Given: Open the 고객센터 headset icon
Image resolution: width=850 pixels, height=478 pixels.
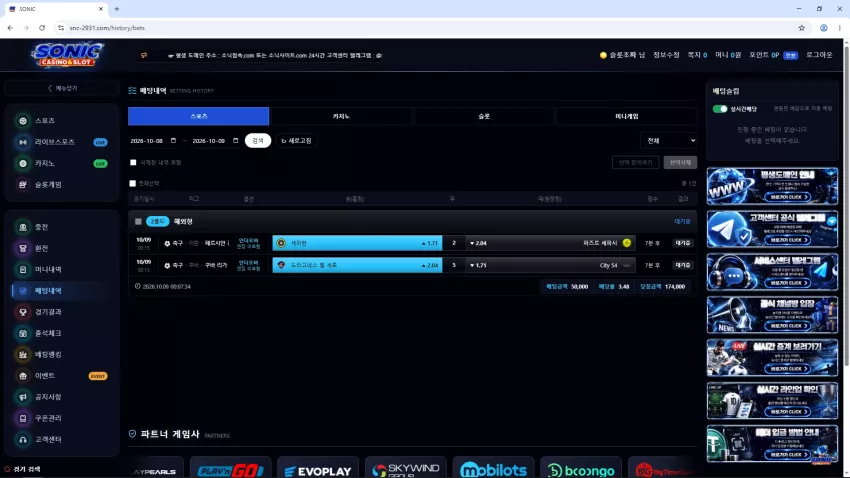Looking at the screenshot, I should click(x=23, y=440).
